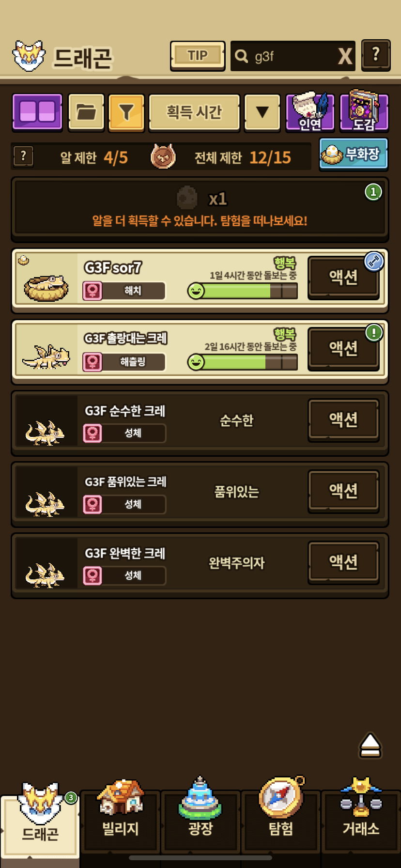Tap G3F 출랑대는 크레 happiness gauge
Viewport: 401px width, 868px height.
pos(243,362)
